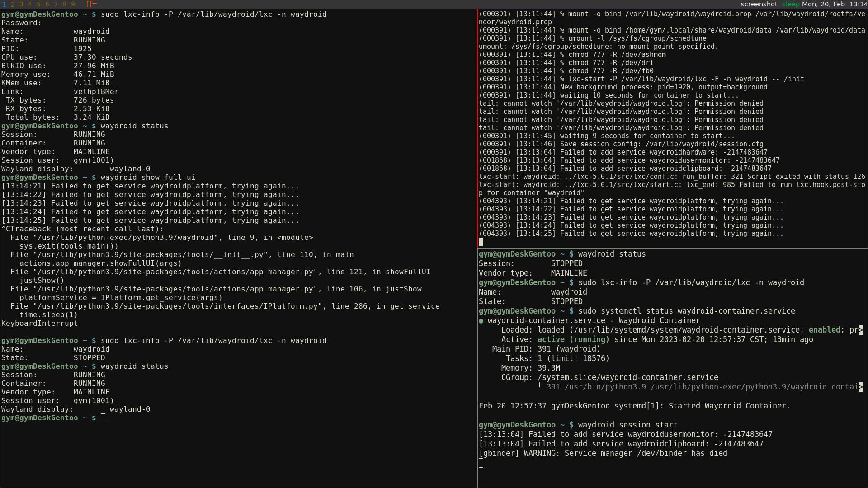Switch to workspace tag 9
The width and height of the screenshot is (868, 488).
click(73, 4)
